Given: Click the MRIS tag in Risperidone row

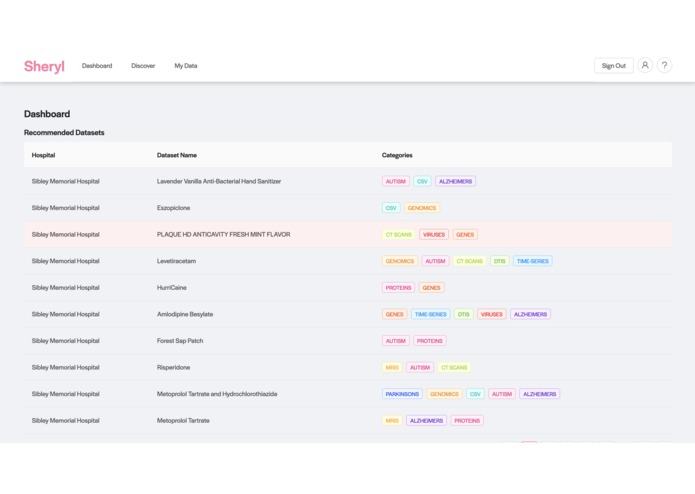Looking at the screenshot, I should (392, 367).
